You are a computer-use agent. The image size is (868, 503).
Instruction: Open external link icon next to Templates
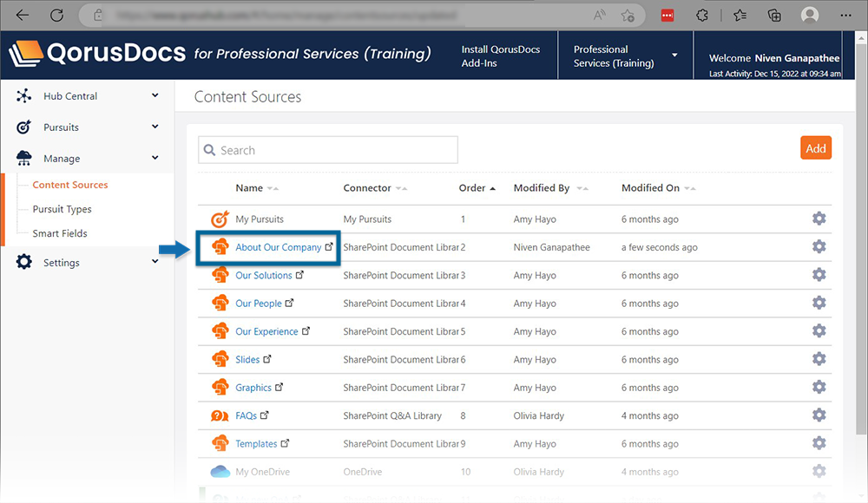coord(285,443)
